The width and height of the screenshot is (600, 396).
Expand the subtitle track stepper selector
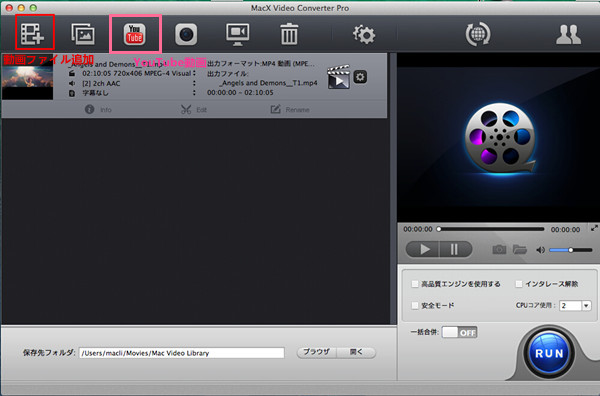194,93
